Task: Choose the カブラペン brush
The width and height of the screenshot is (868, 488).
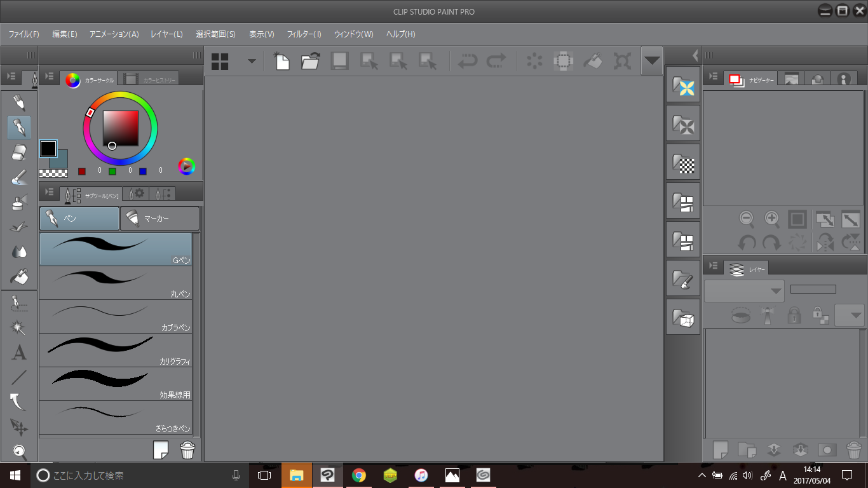Action: [x=116, y=316]
